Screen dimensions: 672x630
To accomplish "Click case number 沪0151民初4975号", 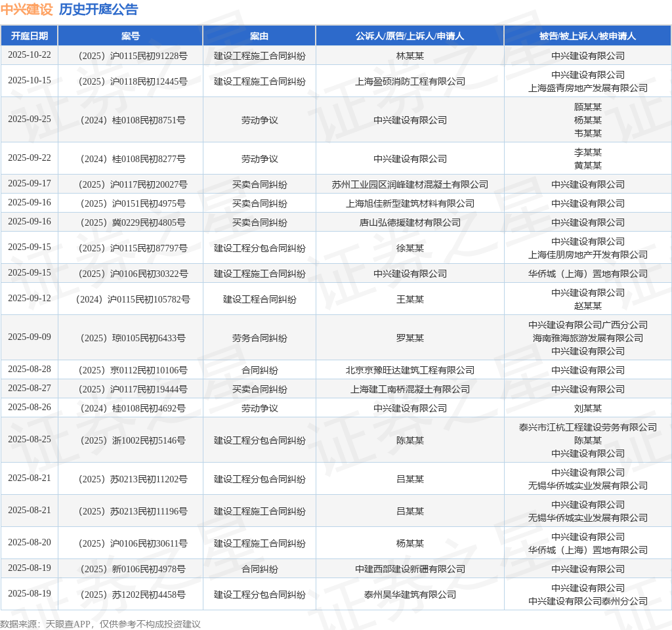I will click(x=148, y=203).
